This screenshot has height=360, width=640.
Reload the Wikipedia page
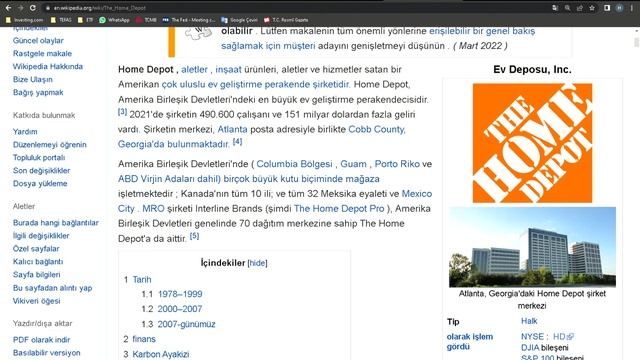tap(33, 8)
